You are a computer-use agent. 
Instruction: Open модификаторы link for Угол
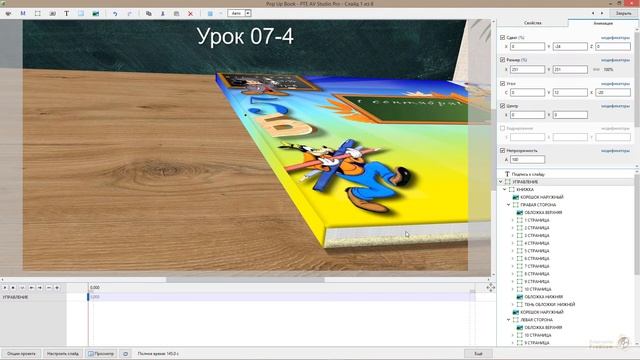tap(615, 83)
